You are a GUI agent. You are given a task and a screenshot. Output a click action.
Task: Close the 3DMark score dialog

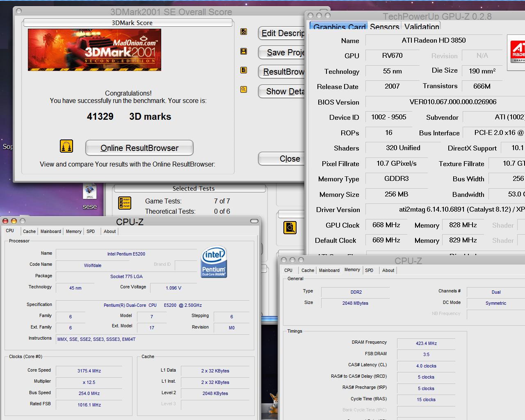click(x=281, y=159)
